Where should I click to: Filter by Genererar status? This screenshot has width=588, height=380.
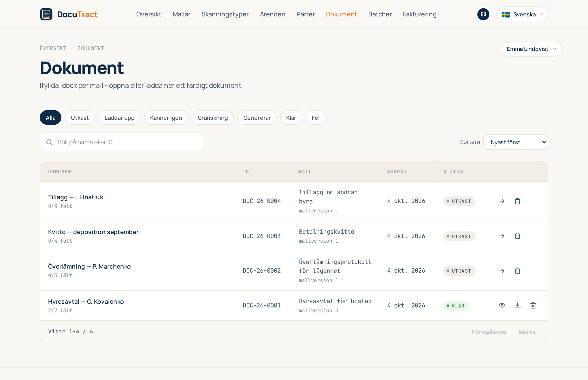257,118
